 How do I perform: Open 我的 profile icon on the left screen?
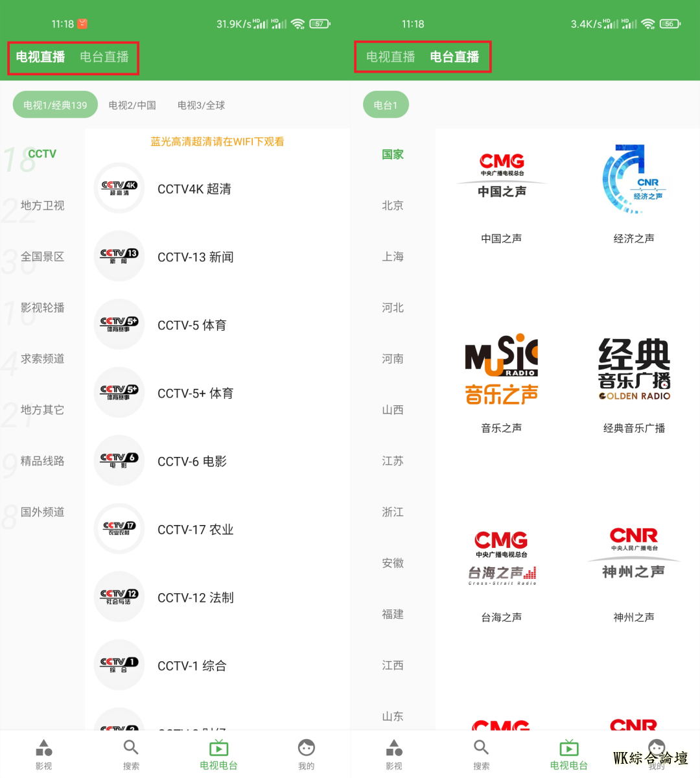[307, 748]
